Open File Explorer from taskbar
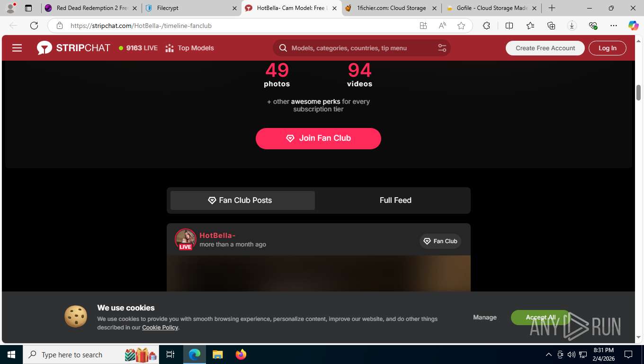 point(217,355)
